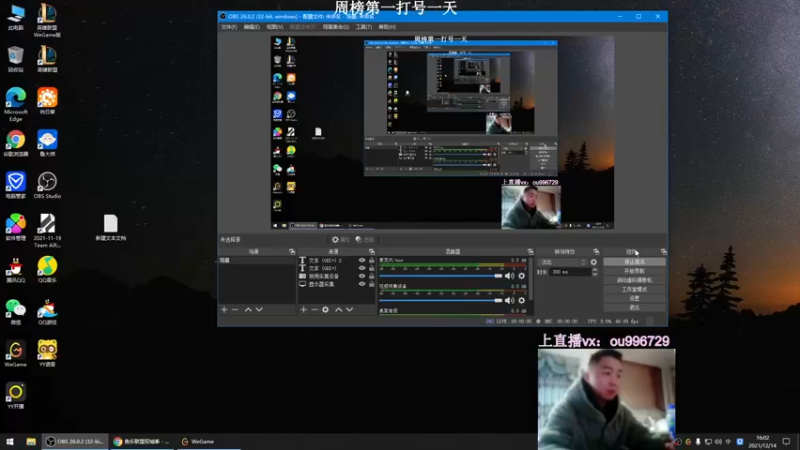The width and height of the screenshot is (800, 450).
Task: Remove the selected scene with the minus icon
Action: pos(235,310)
